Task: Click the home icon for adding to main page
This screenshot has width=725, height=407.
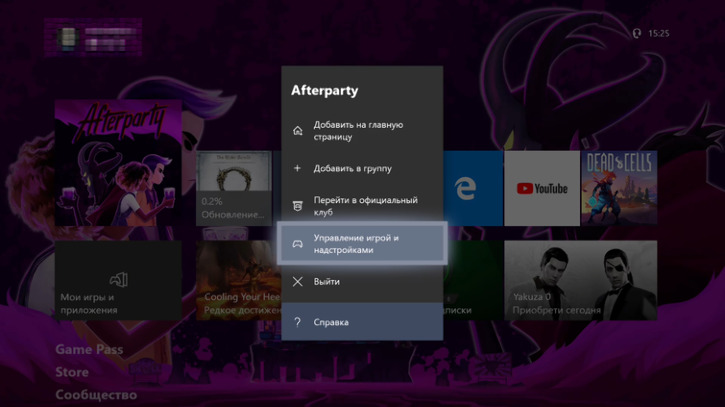Action: point(297,131)
